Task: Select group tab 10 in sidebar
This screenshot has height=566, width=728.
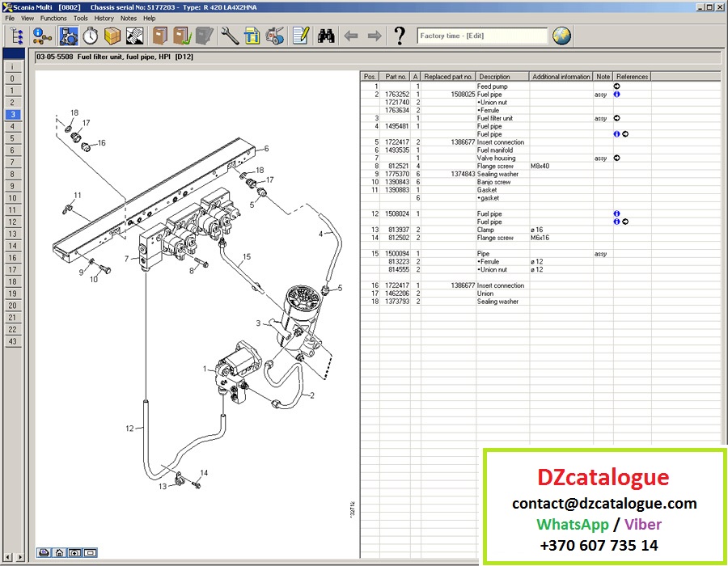Action: point(12,198)
